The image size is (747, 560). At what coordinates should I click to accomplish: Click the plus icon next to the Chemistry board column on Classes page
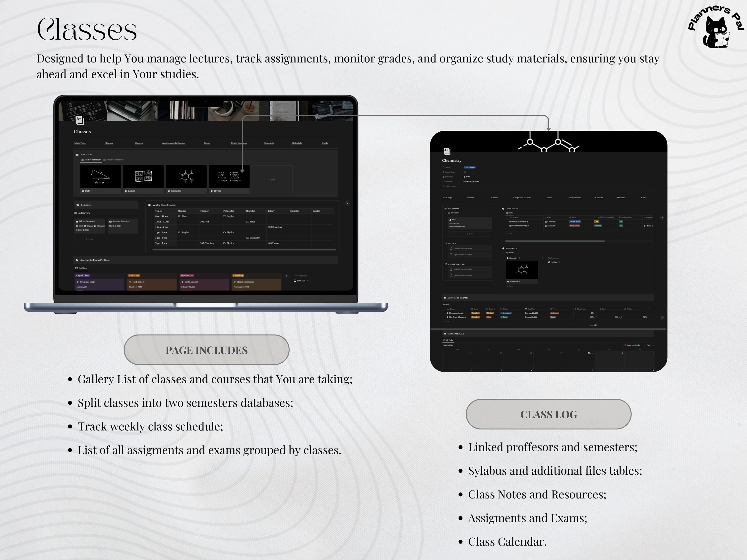pyautogui.click(x=286, y=276)
